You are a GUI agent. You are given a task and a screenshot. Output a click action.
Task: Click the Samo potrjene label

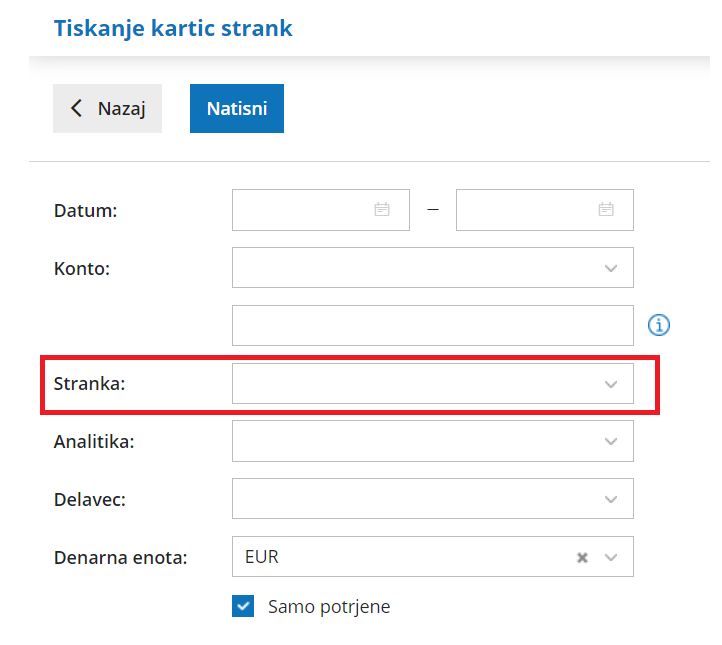pyautogui.click(x=329, y=606)
